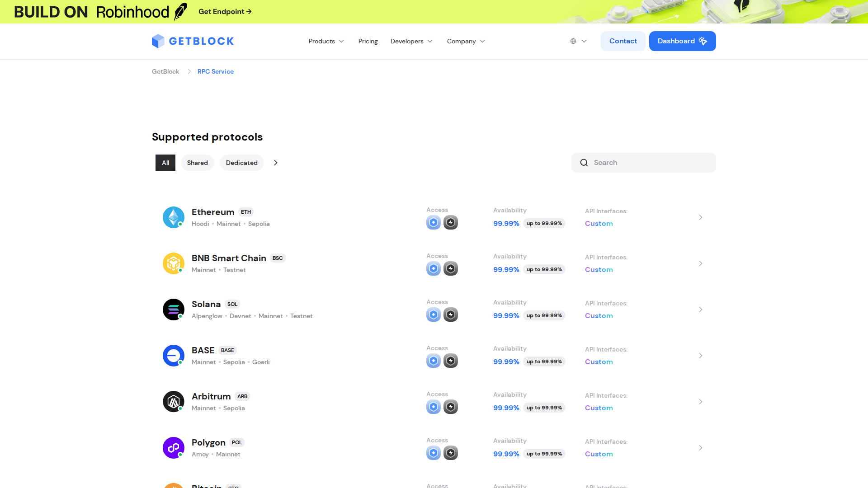
Task: Click Arbitrum's blue shared access icon
Action: point(434,407)
